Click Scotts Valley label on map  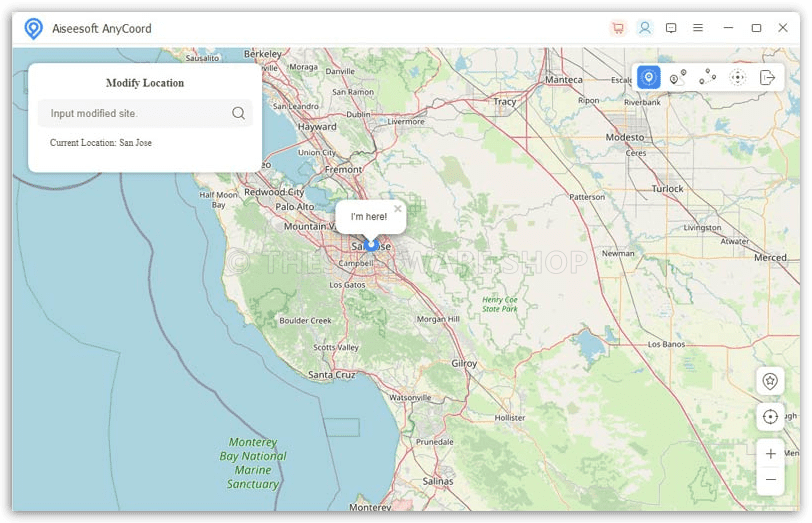point(336,347)
